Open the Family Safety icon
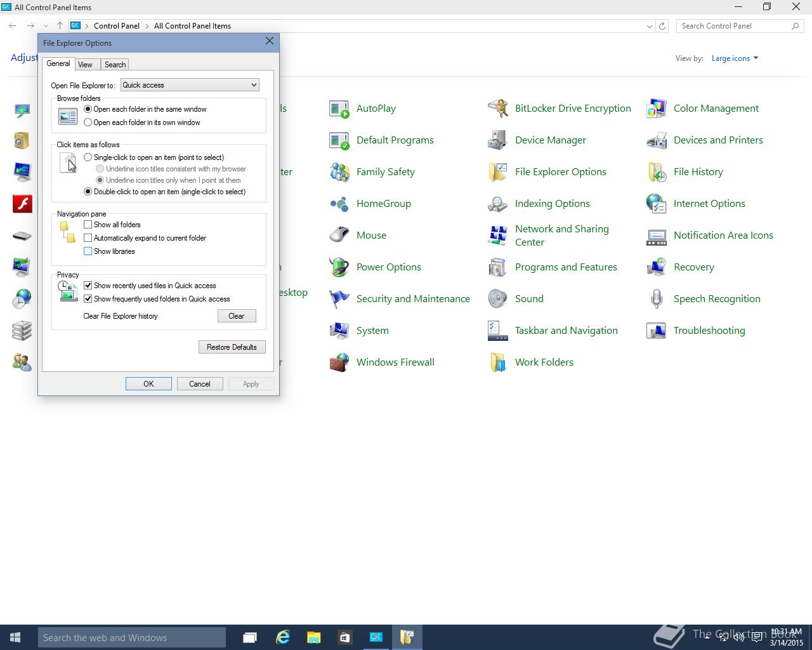Screen dimensions: 812x650 point(339,172)
